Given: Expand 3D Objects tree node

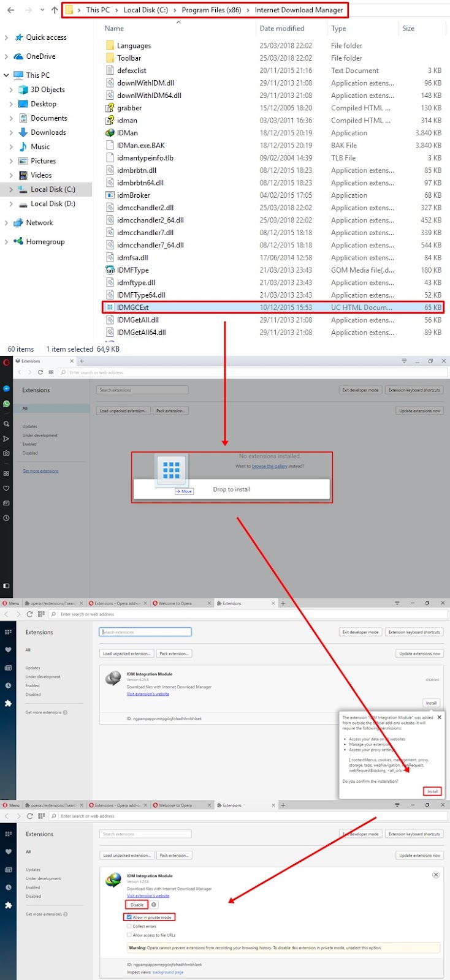Looking at the screenshot, I should click(11, 89).
